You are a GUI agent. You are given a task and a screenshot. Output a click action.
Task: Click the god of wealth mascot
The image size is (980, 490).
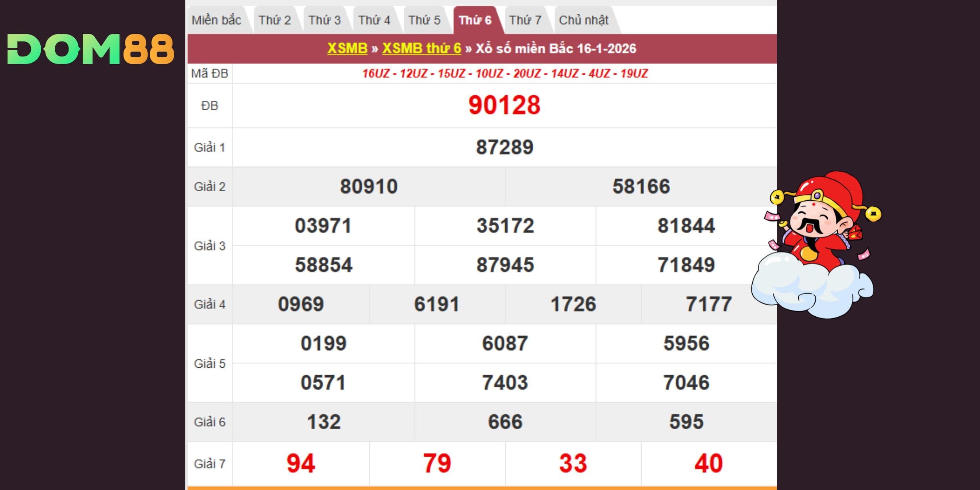[x=817, y=243]
